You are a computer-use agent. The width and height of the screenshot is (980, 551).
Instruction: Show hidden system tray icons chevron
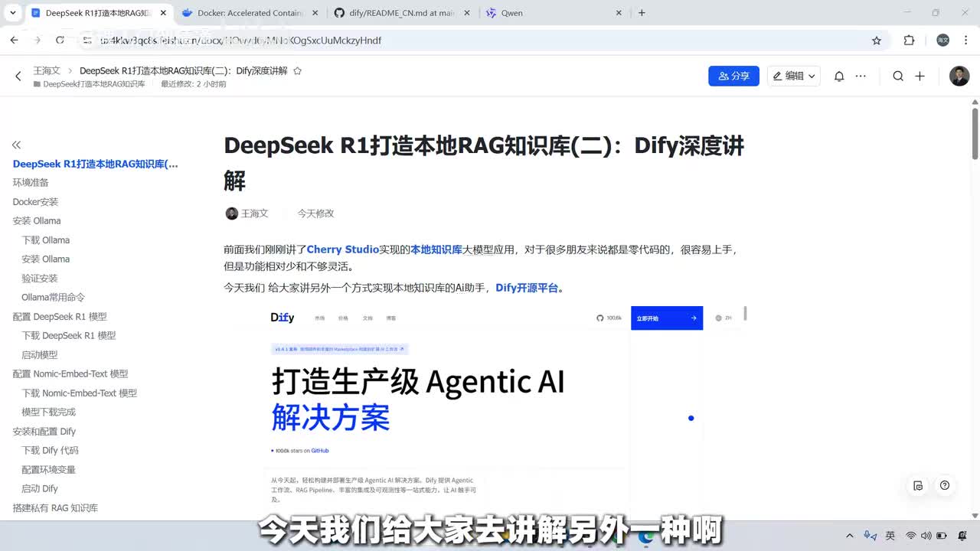(849, 536)
